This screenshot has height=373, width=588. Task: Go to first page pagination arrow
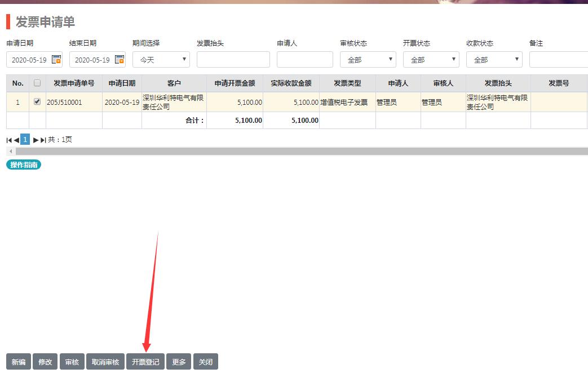tap(9, 140)
